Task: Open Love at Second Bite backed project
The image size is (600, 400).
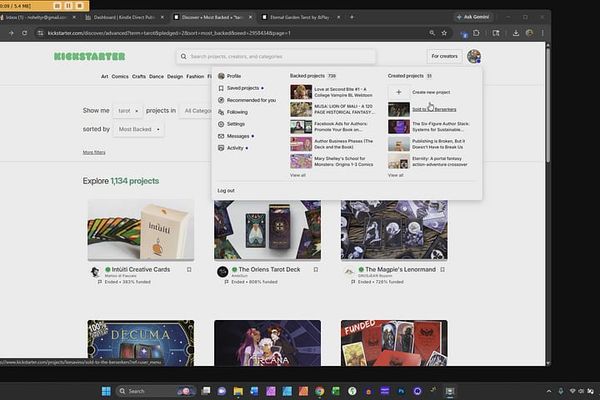Action: point(343,92)
